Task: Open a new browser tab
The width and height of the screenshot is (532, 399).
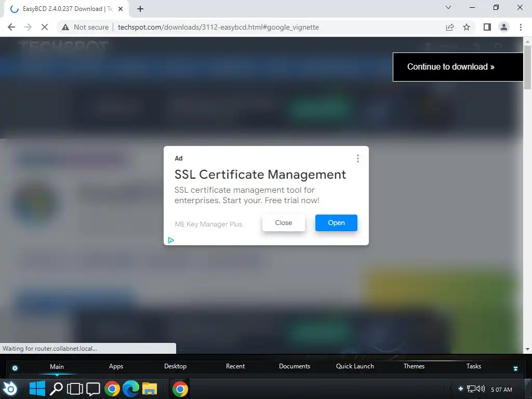Action: 140,9
